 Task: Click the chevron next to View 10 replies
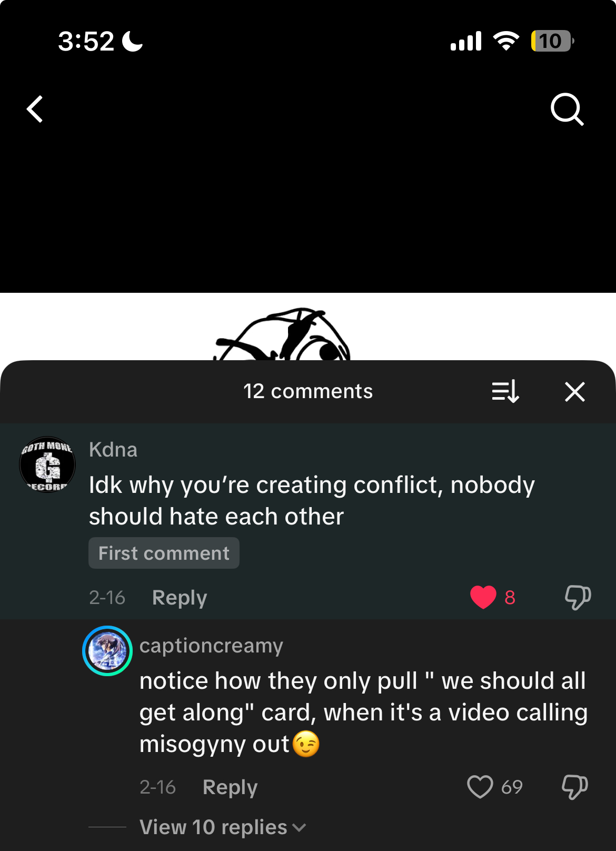point(299,828)
